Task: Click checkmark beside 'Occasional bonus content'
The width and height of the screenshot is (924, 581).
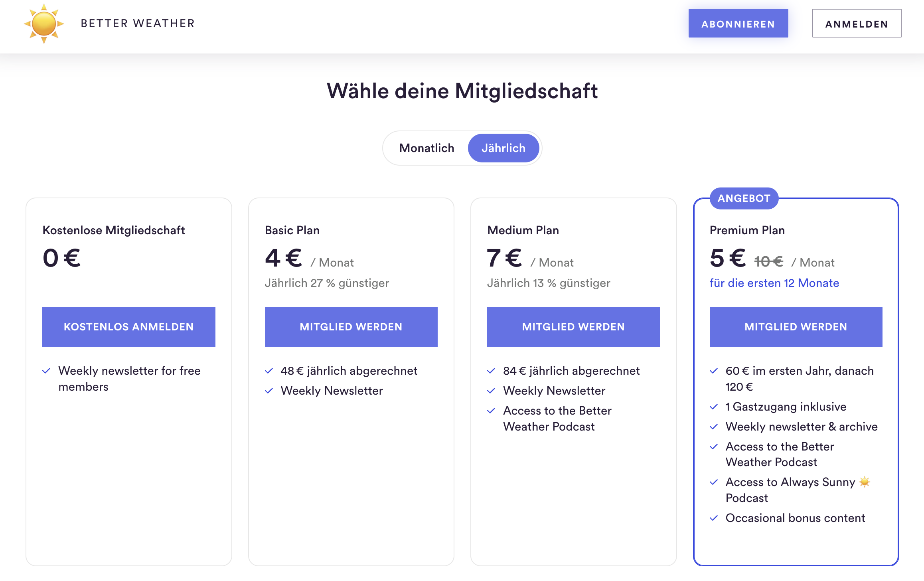Action: (714, 518)
